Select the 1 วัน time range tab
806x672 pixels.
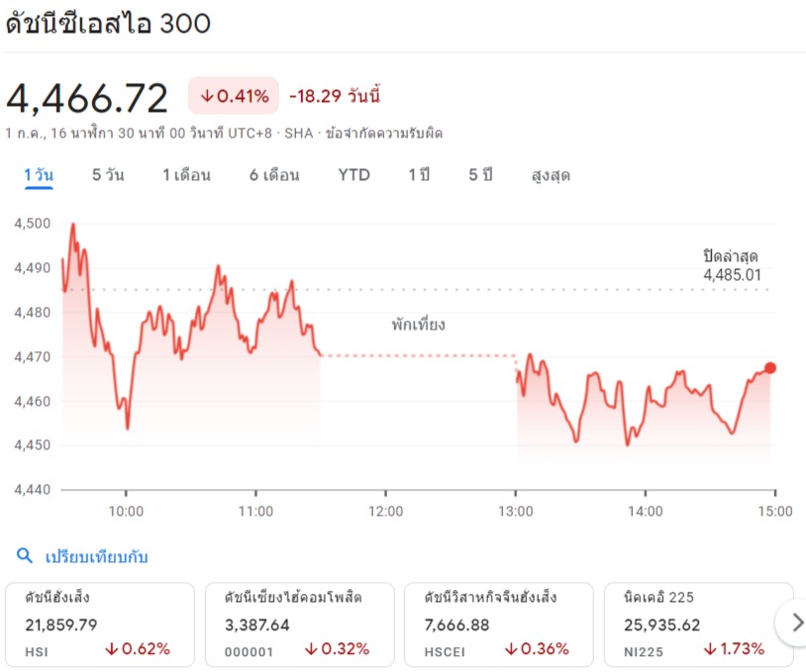click(39, 175)
